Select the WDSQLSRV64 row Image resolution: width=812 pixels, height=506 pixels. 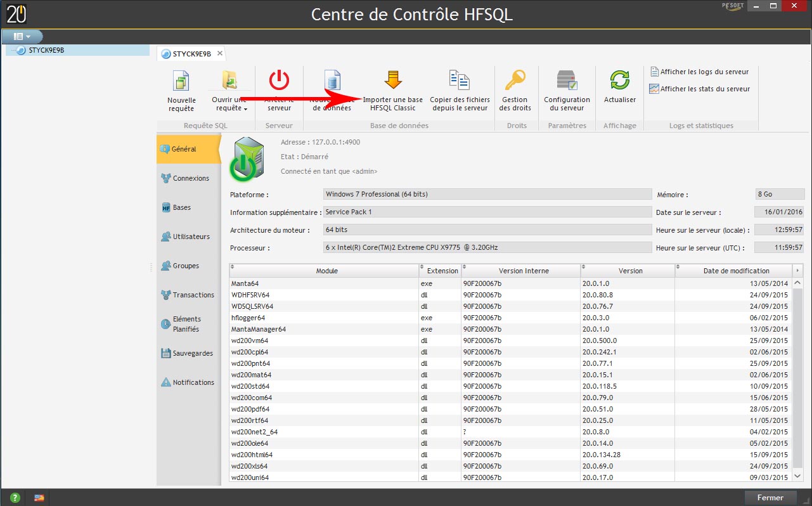tap(510, 306)
